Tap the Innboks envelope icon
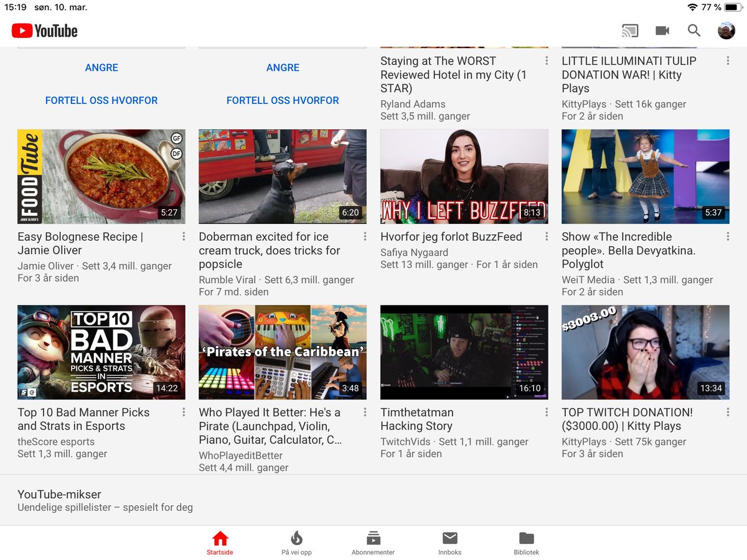Image resolution: width=747 pixels, height=560 pixels. click(450, 538)
